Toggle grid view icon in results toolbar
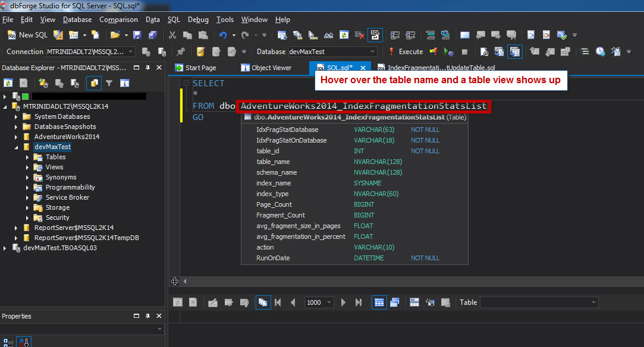The width and height of the screenshot is (644, 347). point(379,302)
